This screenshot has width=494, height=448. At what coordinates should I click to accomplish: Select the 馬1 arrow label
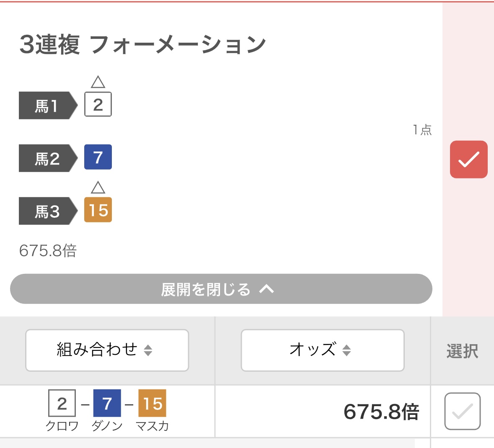click(x=48, y=106)
